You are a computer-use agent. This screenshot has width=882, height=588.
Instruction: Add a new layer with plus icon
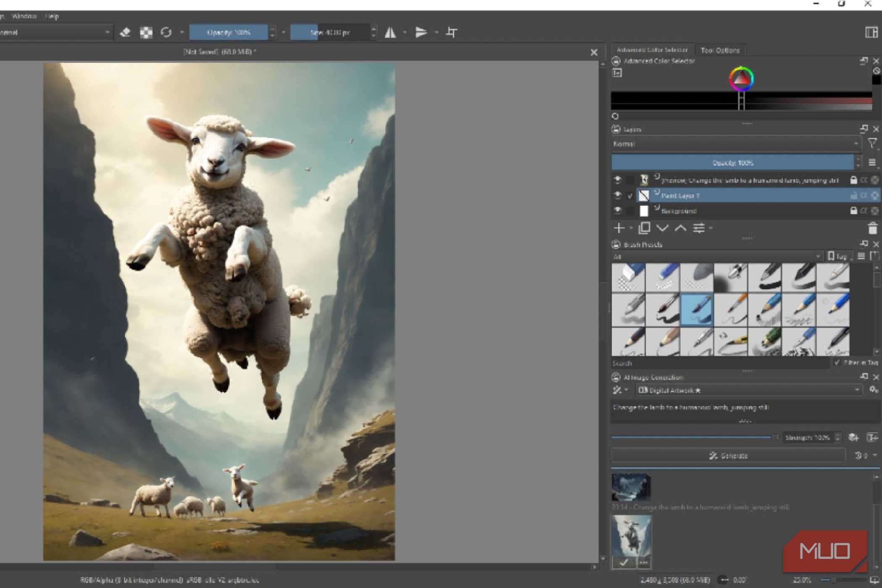point(619,228)
